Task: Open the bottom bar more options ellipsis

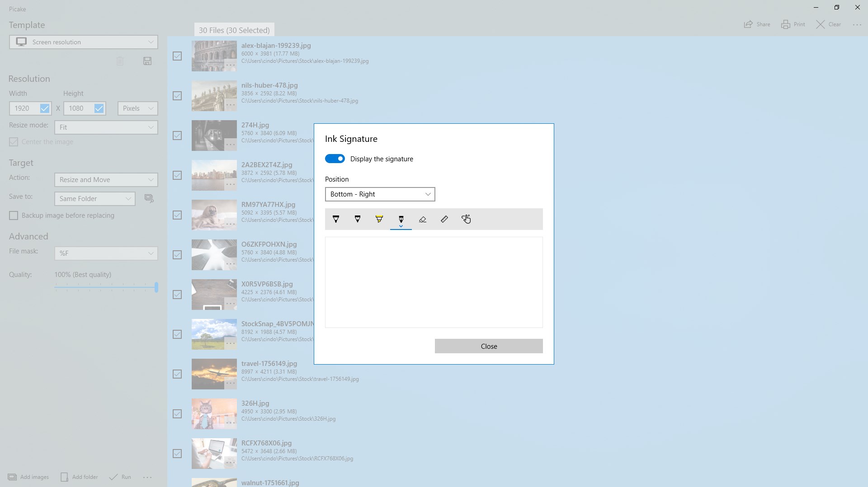Action: [x=147, y=477]
